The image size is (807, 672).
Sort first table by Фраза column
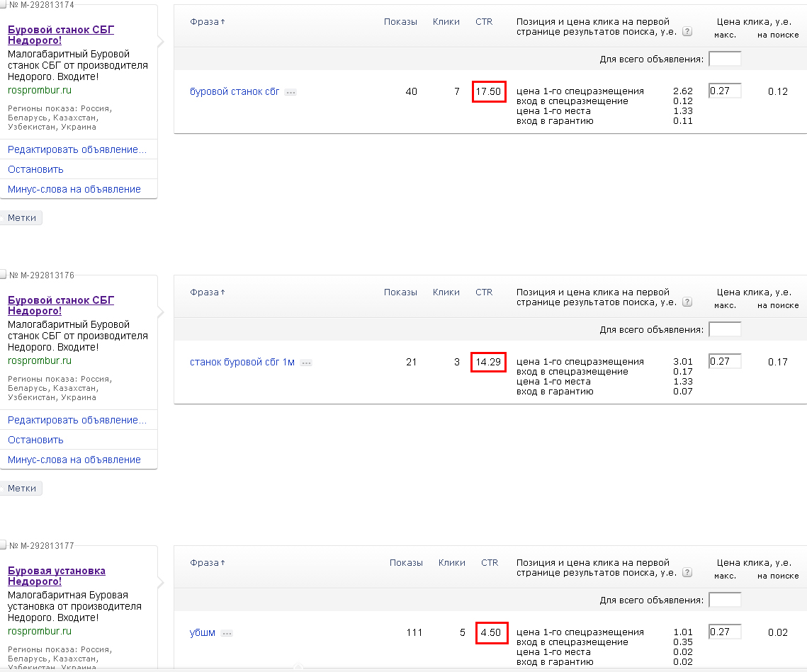click(x=207, y=22)
